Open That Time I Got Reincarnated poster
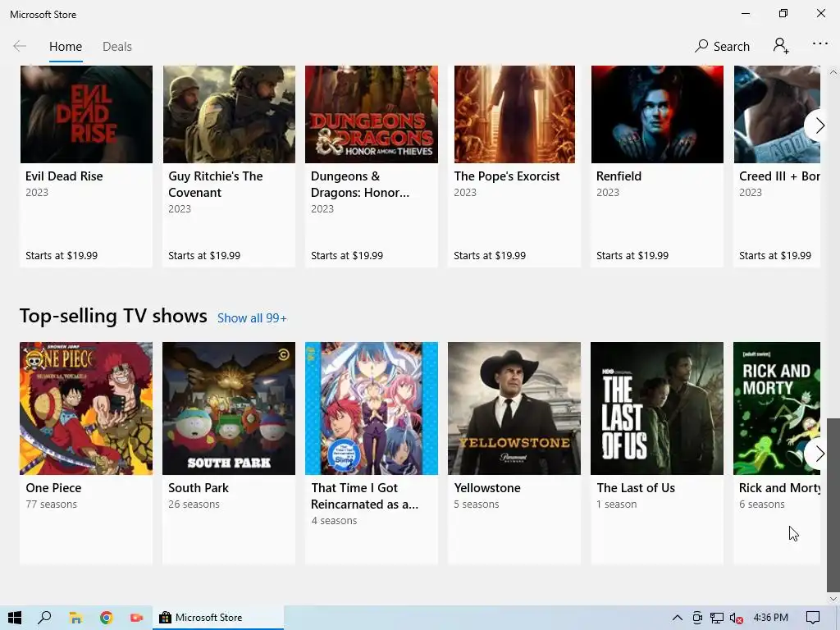 tap(372, 409)
